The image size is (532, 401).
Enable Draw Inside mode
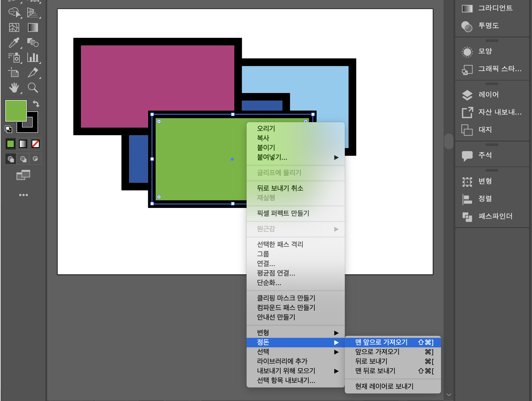pos(35,159)
